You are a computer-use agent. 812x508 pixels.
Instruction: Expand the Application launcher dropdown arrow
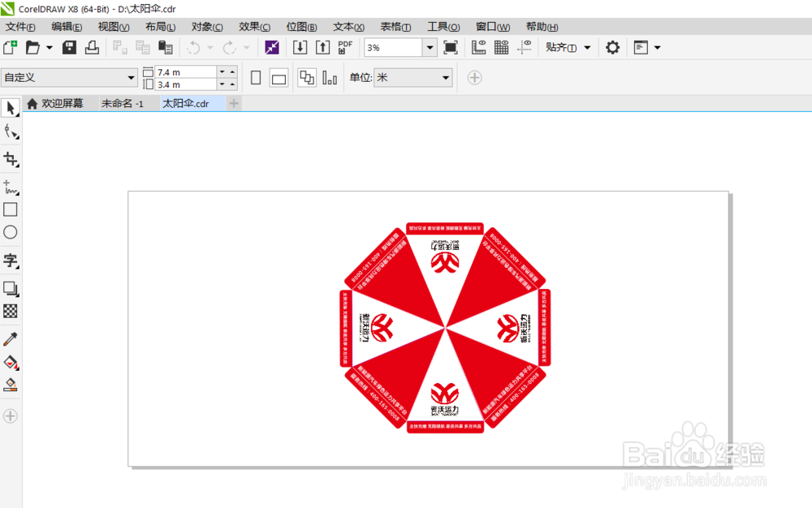[657, 48]
